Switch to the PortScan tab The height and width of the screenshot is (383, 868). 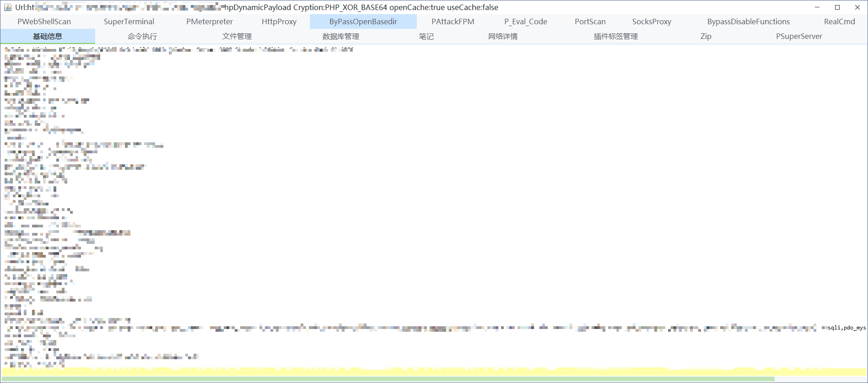coord(590,22)
